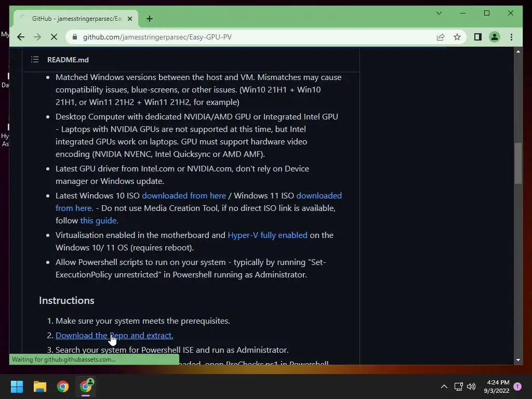Maximize the Chrome window

487,13
